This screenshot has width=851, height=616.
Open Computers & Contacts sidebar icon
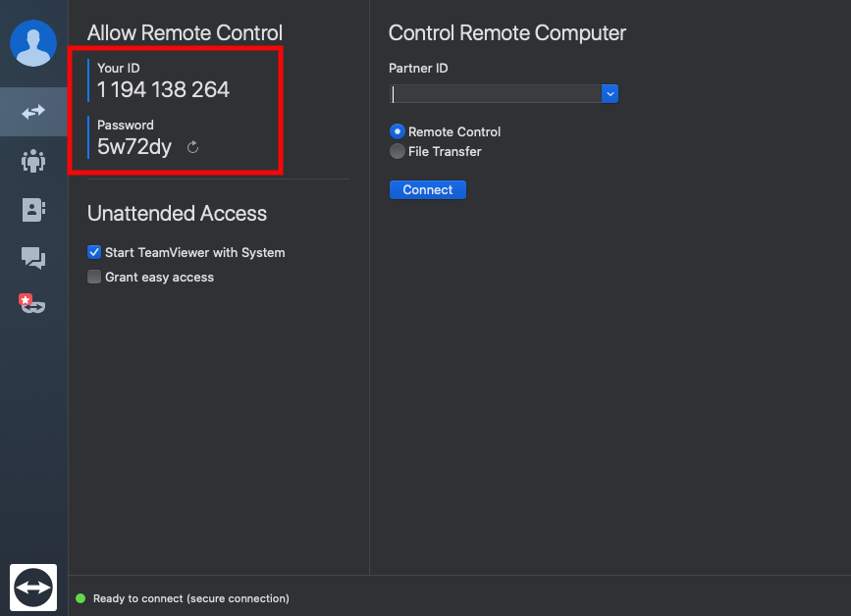pos(33,209)
